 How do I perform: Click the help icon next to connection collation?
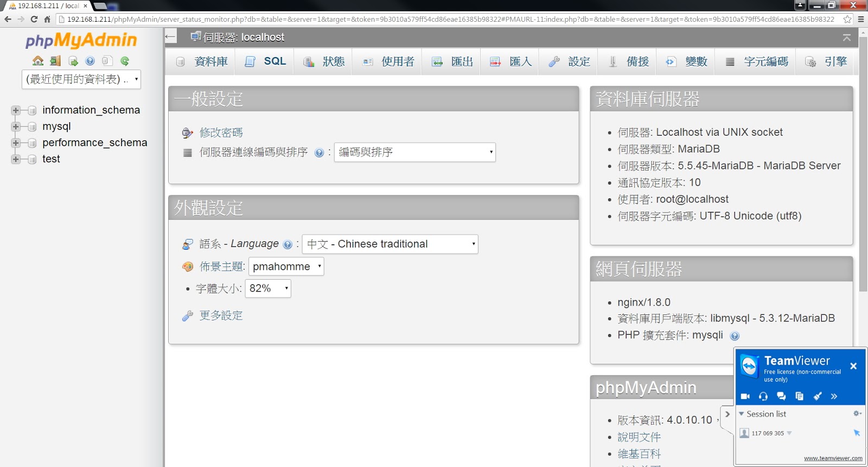click(x=319, y=153)
